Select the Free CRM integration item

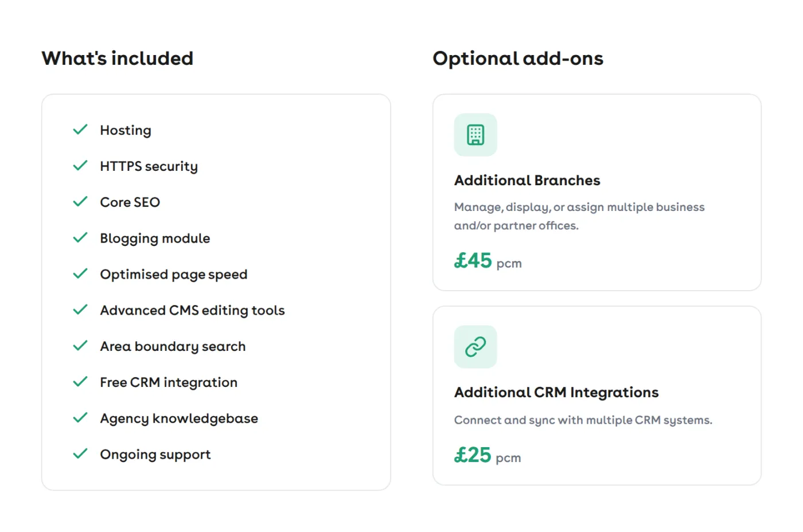[x=169, y=382]
